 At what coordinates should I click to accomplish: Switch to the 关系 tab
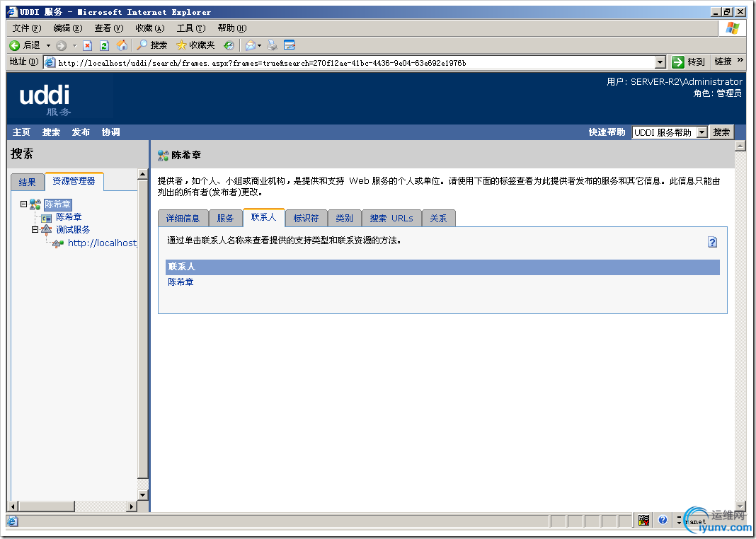pyautogui.click(x=438, y=218)
